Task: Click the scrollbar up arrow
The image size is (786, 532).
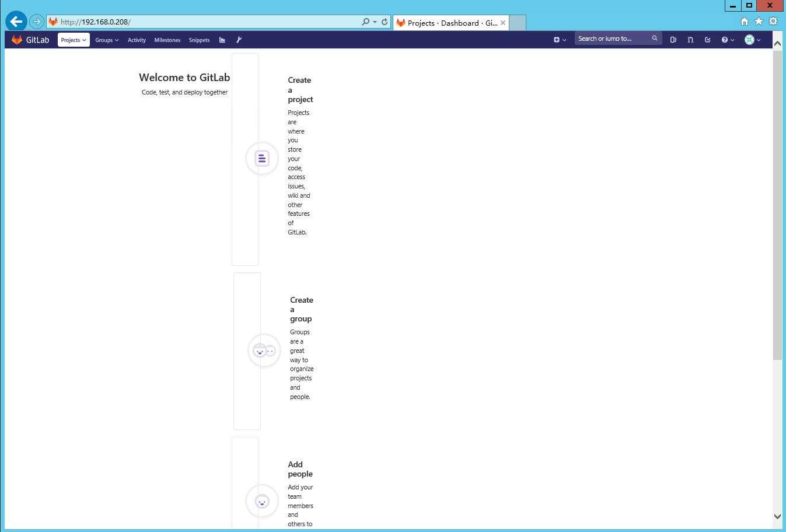Action: coord(777,44)
